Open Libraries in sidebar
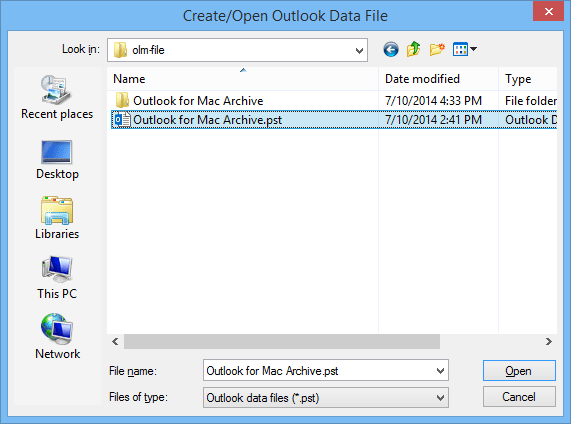Image resolution: width=571 pixels, height=424 pixels. [57, 218]
